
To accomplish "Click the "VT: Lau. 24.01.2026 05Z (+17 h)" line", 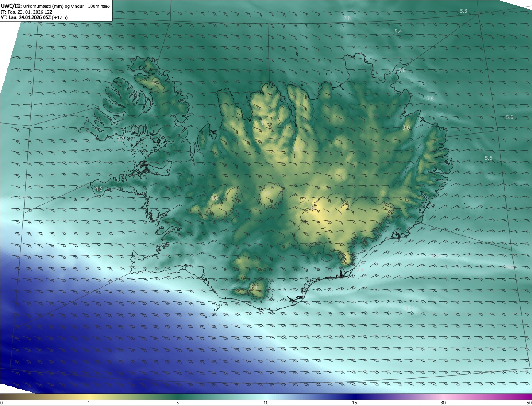I will point(34,17).
